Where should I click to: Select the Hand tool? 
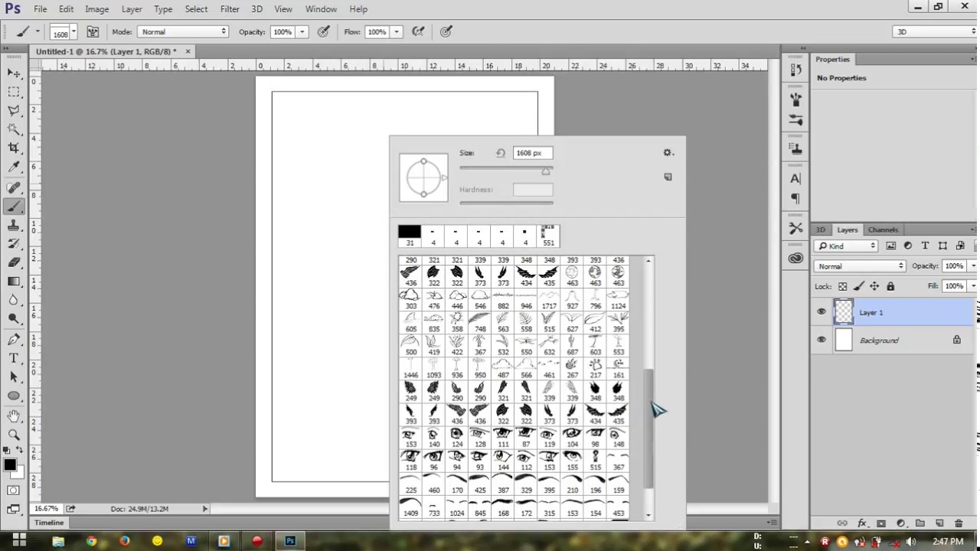(x=14, y=416)
